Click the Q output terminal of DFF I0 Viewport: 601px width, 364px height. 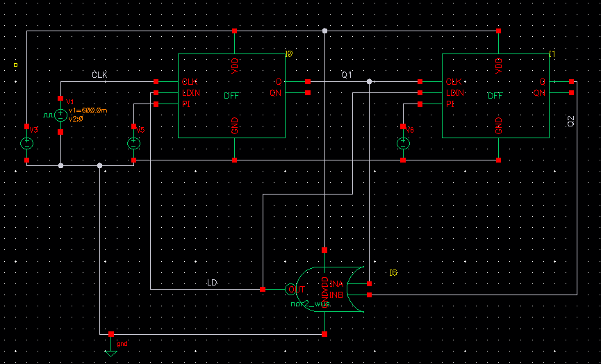click(308, 81)
